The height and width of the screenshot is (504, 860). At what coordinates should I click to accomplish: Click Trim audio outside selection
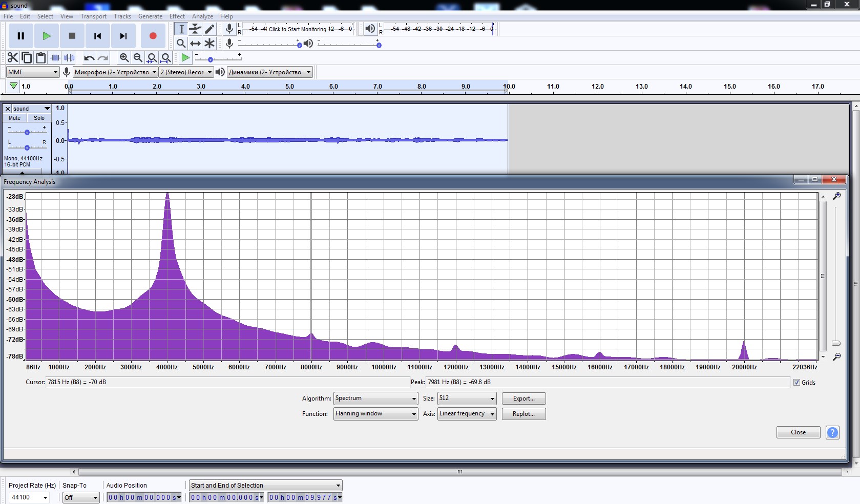[55, 58]
